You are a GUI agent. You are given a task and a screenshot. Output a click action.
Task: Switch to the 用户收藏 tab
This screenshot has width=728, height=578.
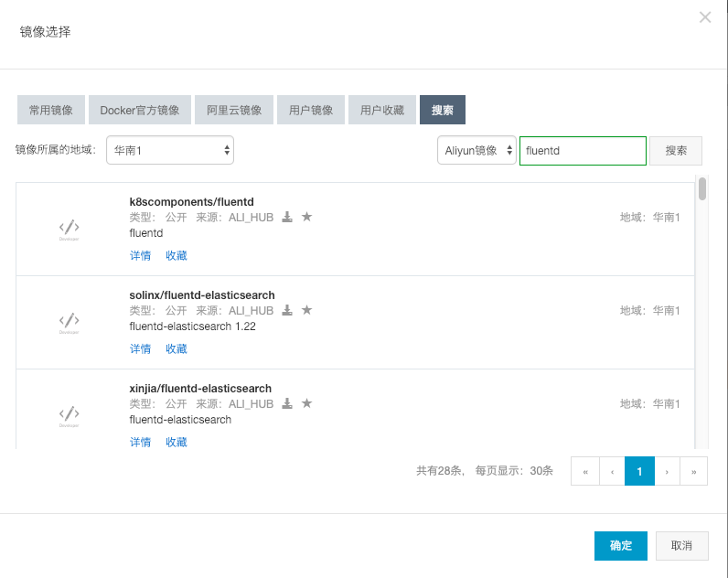(382, 110)
